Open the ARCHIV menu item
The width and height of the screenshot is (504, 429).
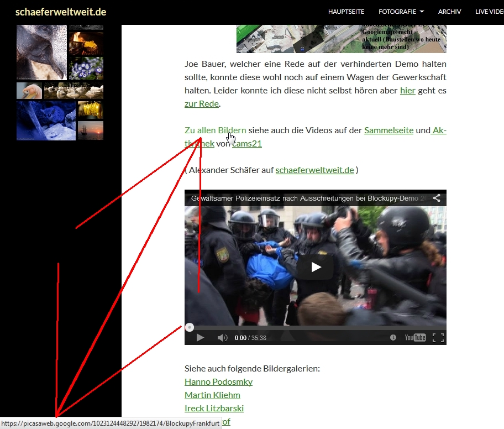(x=449, y=12)
